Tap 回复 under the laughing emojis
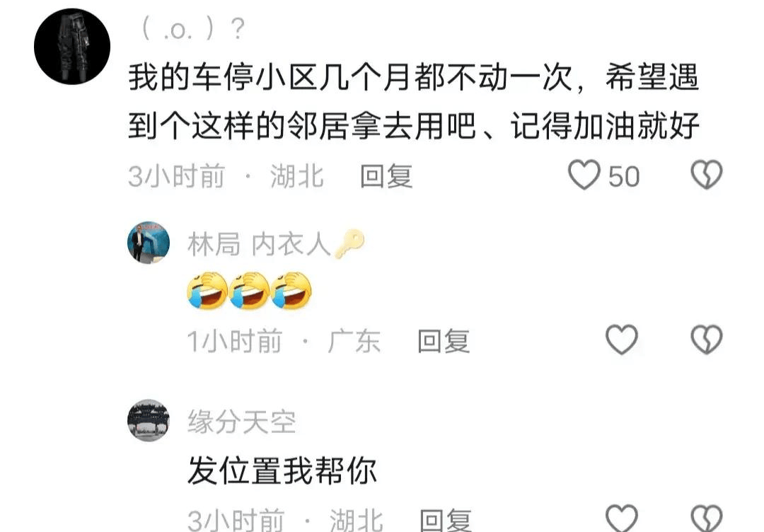Viewport: 764px width, 532px height. click(444, 341)
